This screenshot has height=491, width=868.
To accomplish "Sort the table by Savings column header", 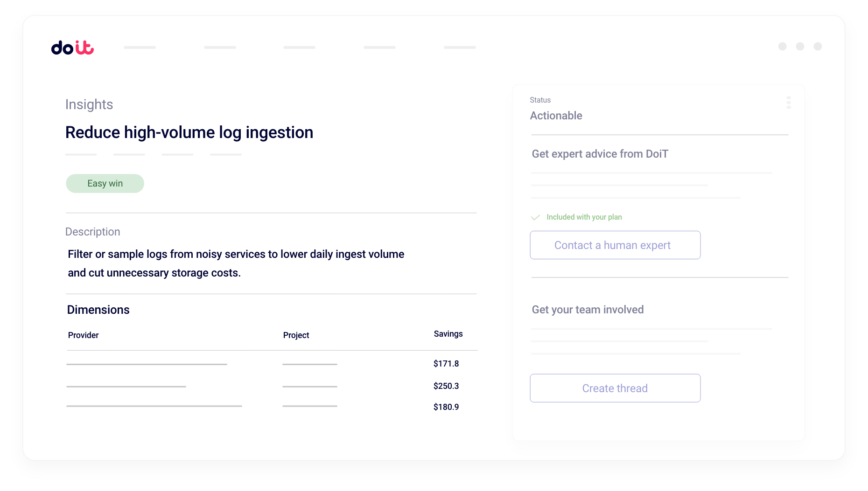I will pyautogui.click(x=448, y=334).
